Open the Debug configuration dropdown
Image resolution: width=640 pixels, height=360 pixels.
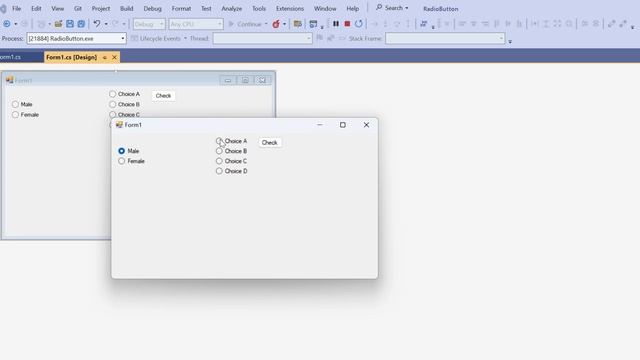(x=149, y=24)
